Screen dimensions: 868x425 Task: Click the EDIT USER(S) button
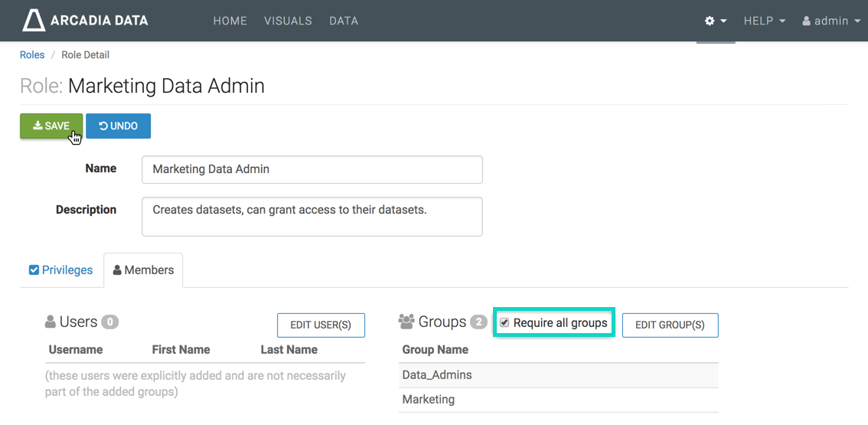click(x=320, y=325)
